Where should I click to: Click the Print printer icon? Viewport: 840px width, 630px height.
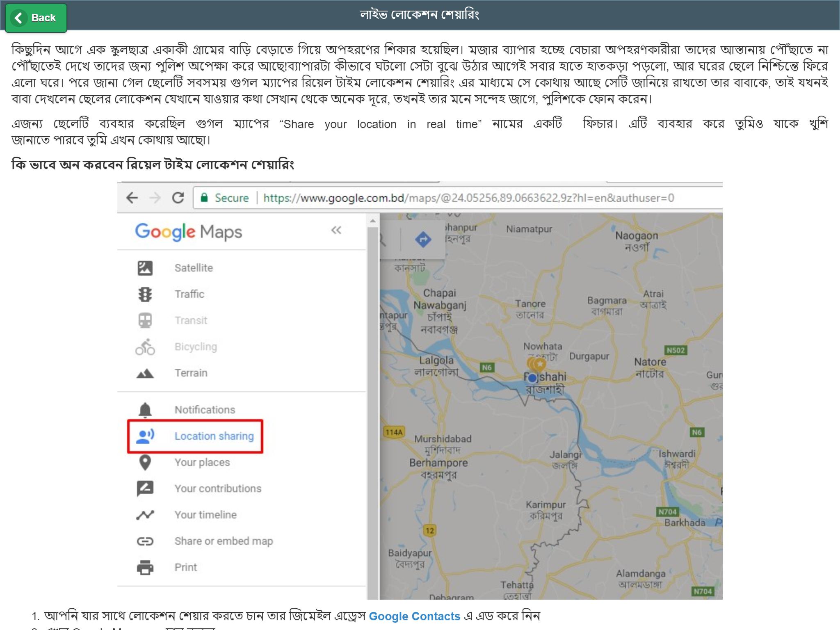[x=145, y=567]
